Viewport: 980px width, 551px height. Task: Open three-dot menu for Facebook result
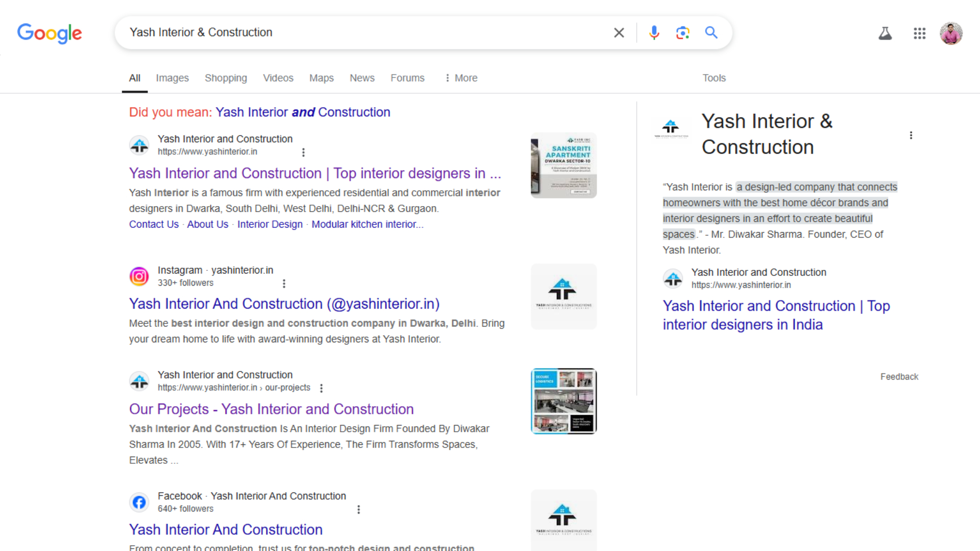click(358, 510)
